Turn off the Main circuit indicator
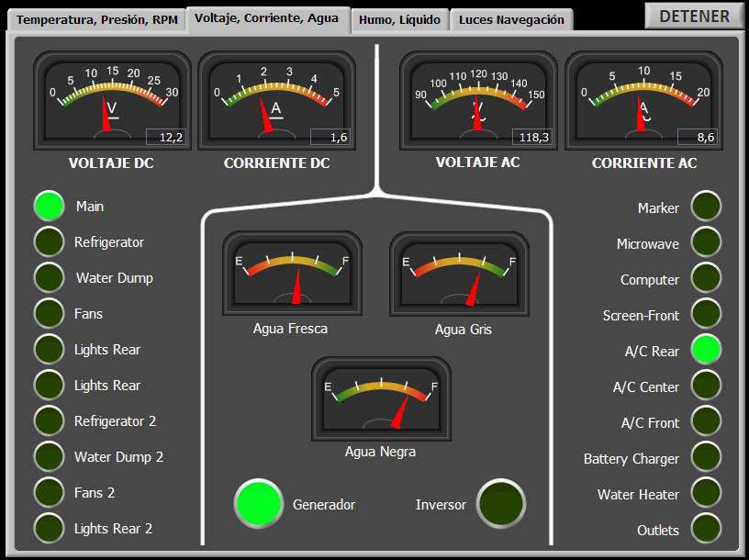Screen dimensions: 749x560 click(x=50, y=206)
